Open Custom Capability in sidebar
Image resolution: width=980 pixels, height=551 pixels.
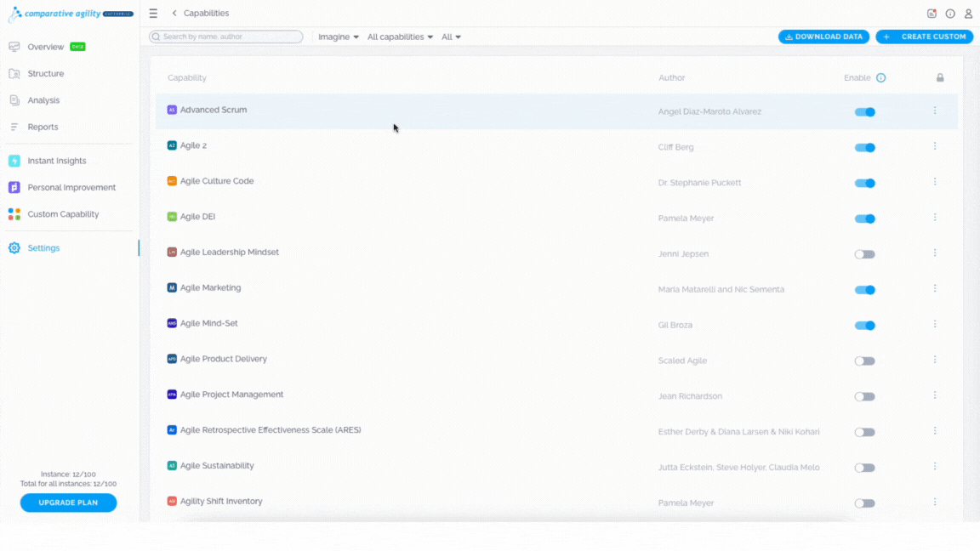pyautogui.click(x=62, y=214)
